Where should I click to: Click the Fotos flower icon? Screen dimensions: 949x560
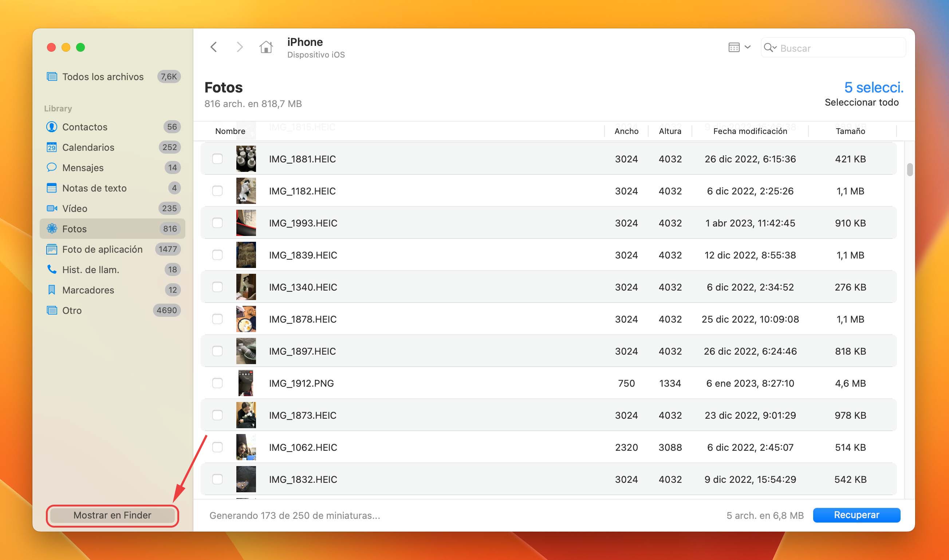[x=52, y=229]
